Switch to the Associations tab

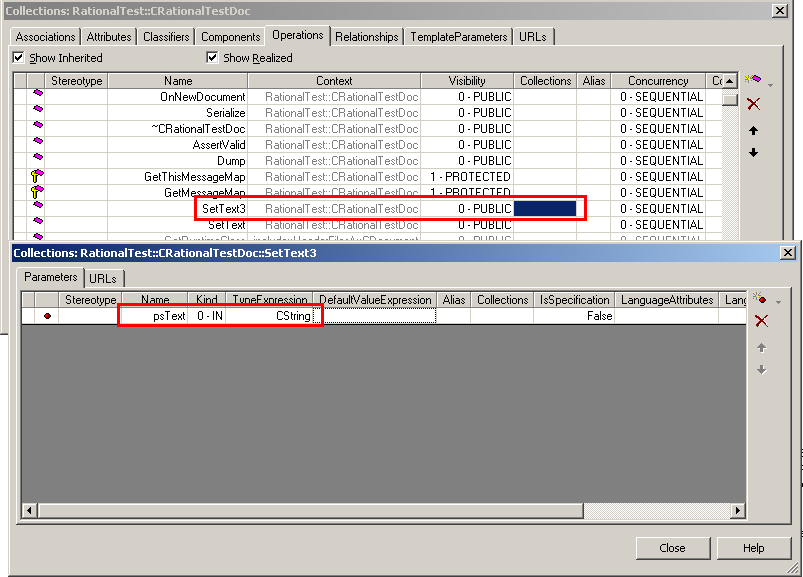[45, 37]
